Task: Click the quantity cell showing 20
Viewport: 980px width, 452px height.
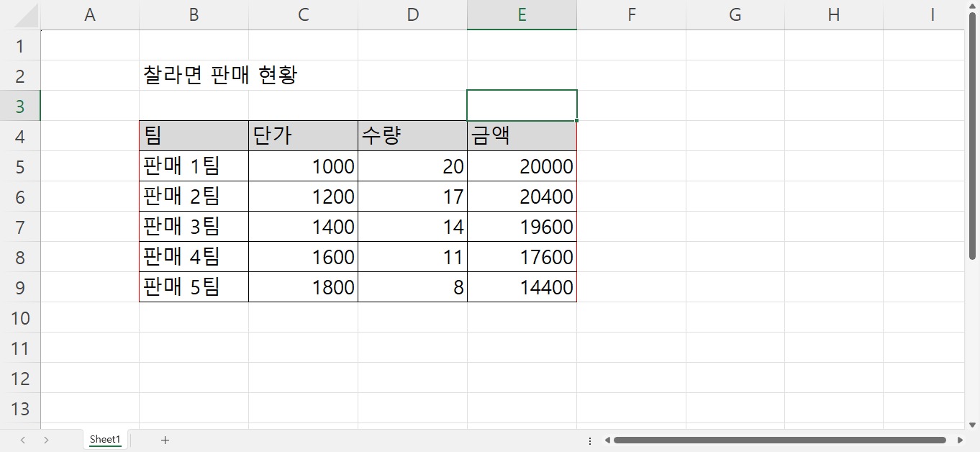Action: 412,166
